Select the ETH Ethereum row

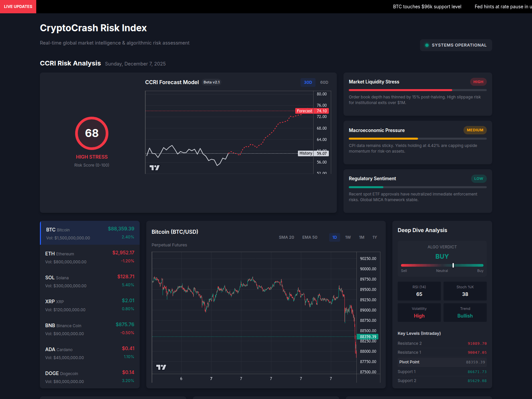tap(90, 257)
